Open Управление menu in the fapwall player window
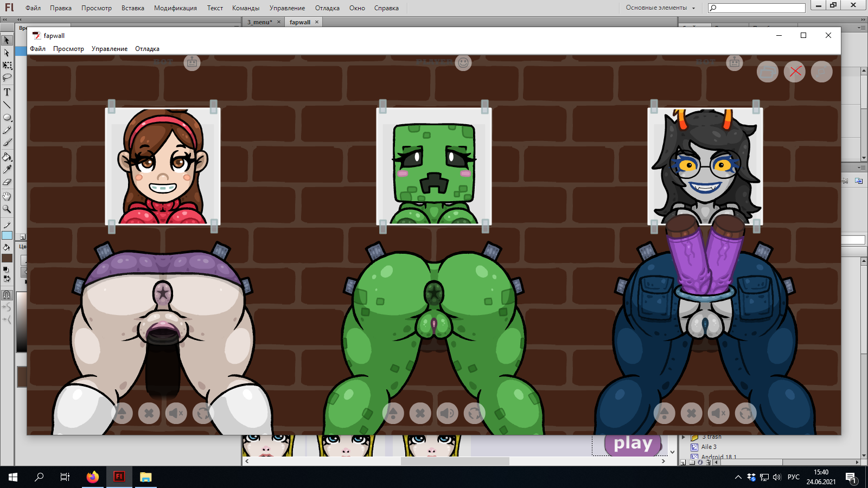The height and width of the screenshot is (488, 868). pyautogui.click(x=110, y=49)
